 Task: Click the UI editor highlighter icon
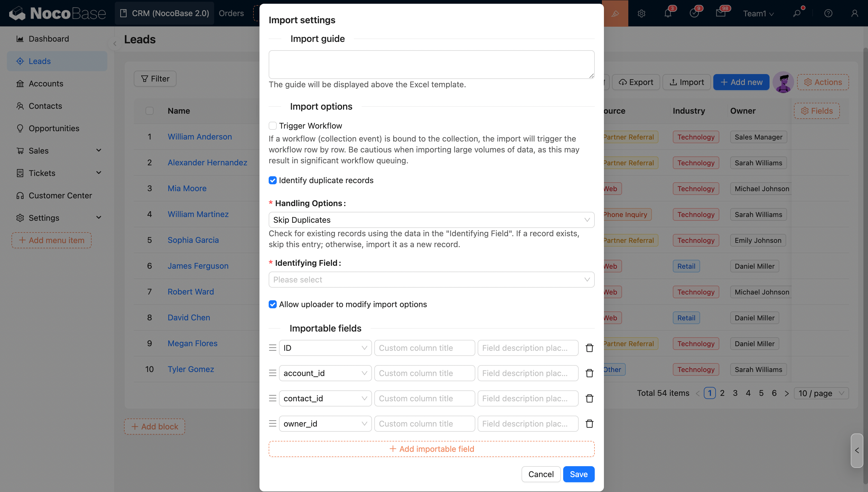[x=615, y=13]
